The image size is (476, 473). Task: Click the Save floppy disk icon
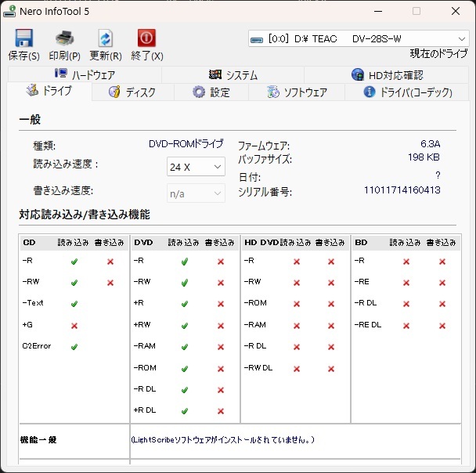click(x=24, y=38)
